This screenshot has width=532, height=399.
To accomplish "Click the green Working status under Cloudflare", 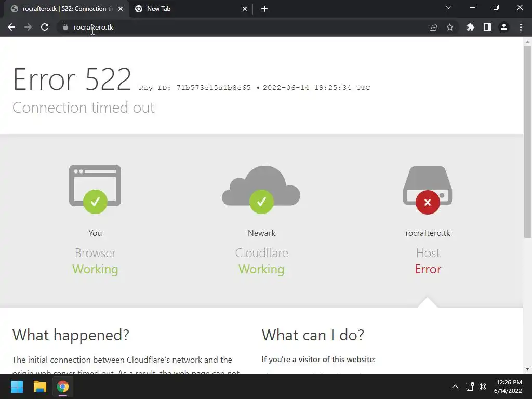I will point(261,269).
